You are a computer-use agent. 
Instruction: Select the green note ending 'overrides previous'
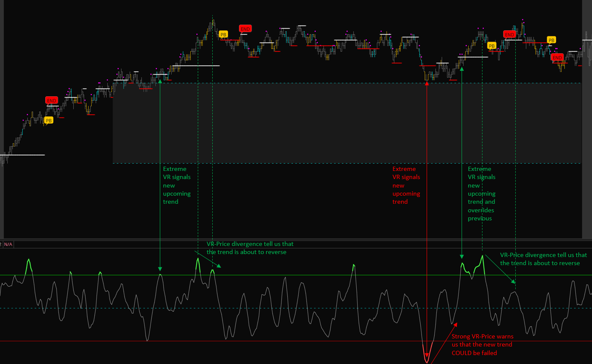coord(482,194)
